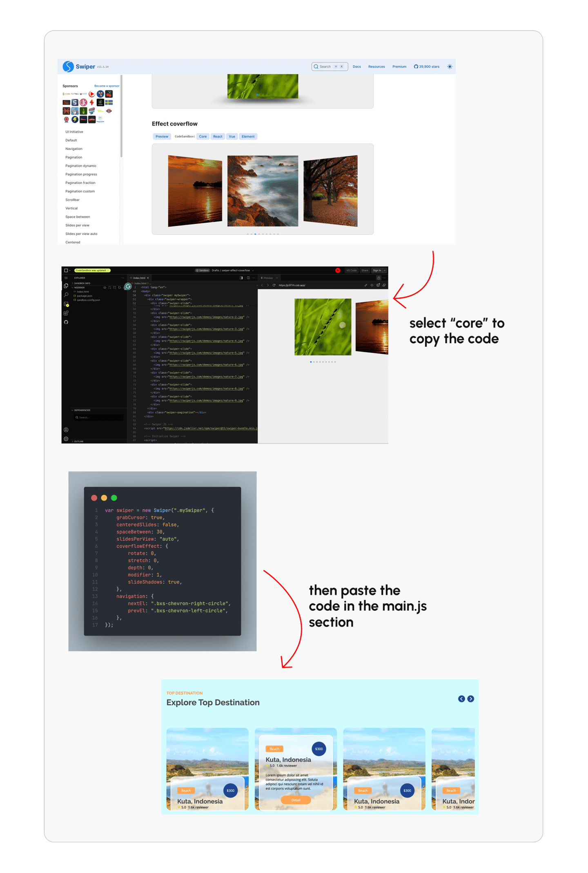The height and width of the screenshot is (873, 588).
Task: Open the Vue CodeSandbox link
Action: (232, 136)
